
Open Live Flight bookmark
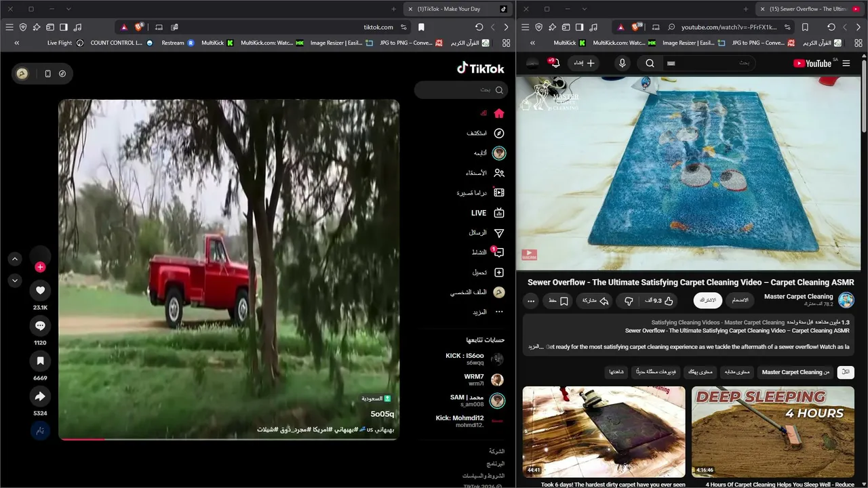tap(65, 43)
